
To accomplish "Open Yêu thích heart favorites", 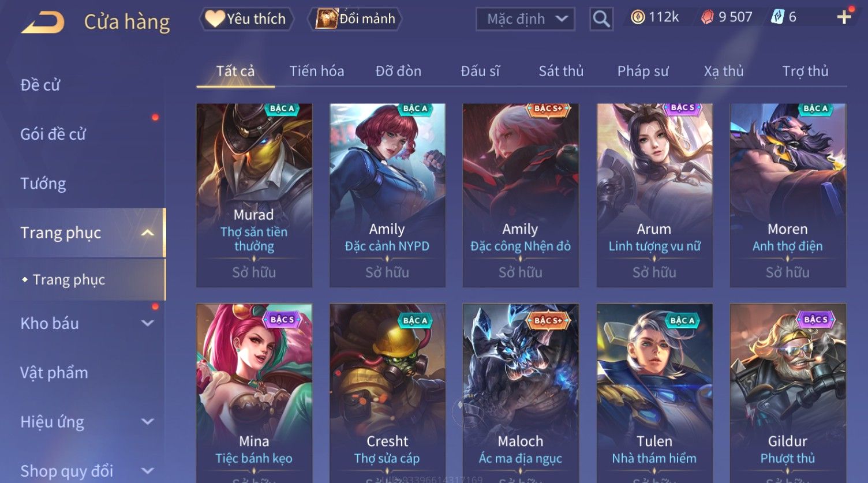I will pyautogui.click(x=246, y=19).
